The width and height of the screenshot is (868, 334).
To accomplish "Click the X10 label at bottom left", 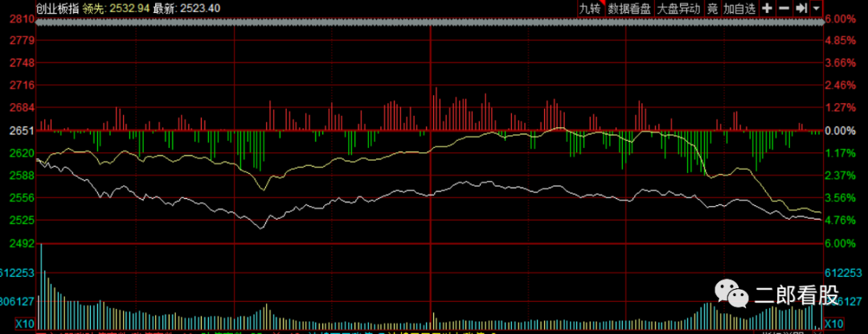I will click(x=24, y=324).
